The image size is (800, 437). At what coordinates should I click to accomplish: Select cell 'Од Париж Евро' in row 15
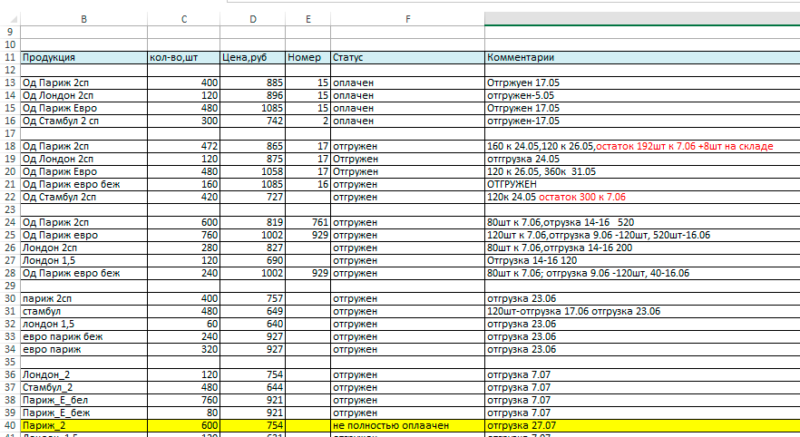pyautogui.click(x=84, y=108)
